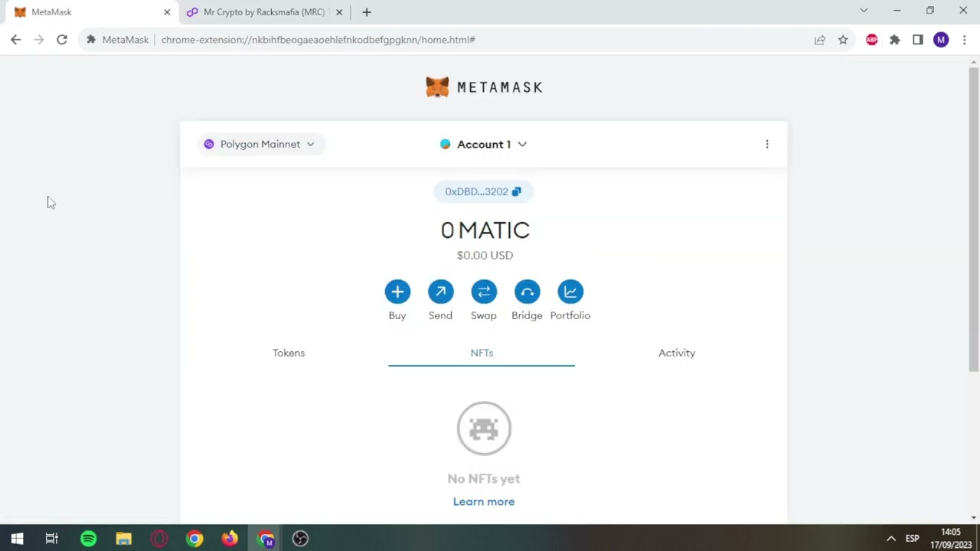Open the Polygon Mainnet network dropdown
980x551 pixels.
click(x=260, y=144)
